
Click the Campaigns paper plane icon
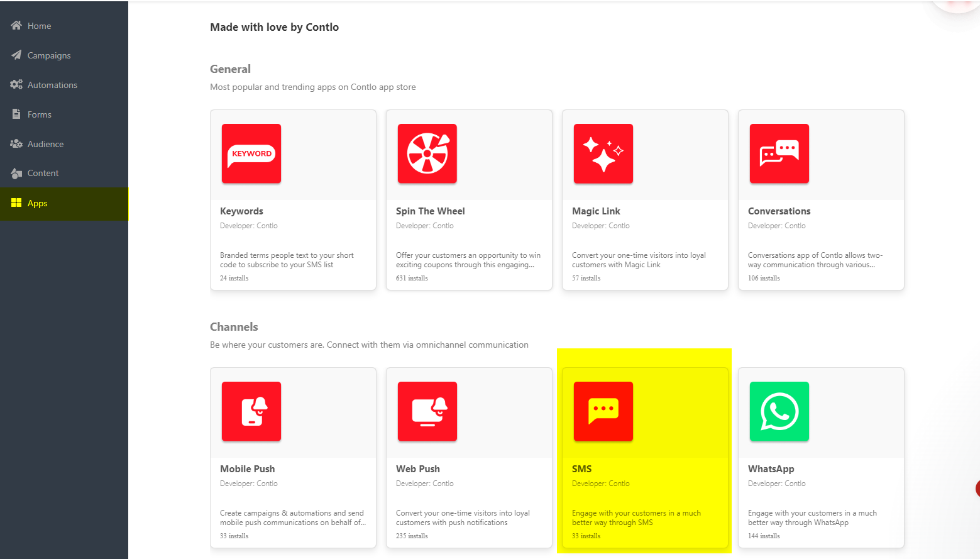[16, 55]
